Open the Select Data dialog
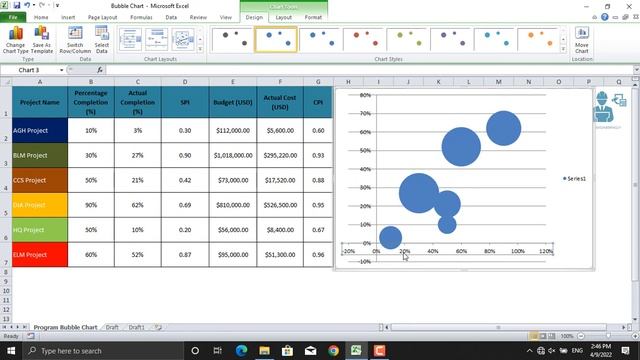Screen dimensions: 640x360 pos(102,40)
